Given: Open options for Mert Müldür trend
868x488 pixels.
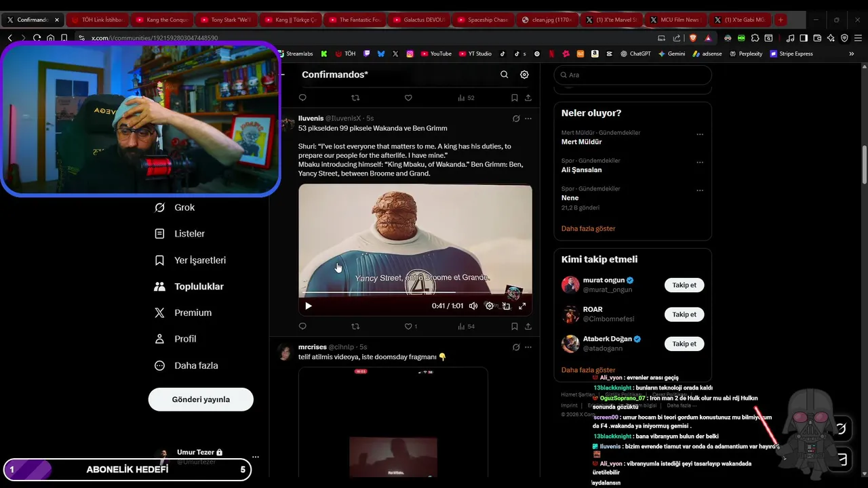Looking at the screenshot, I should [x=700, y=134].
